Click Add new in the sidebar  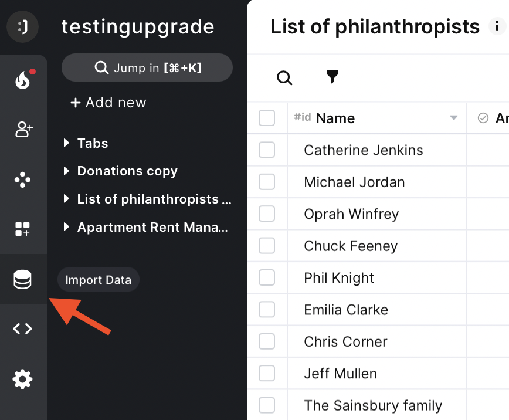[108, 103]
